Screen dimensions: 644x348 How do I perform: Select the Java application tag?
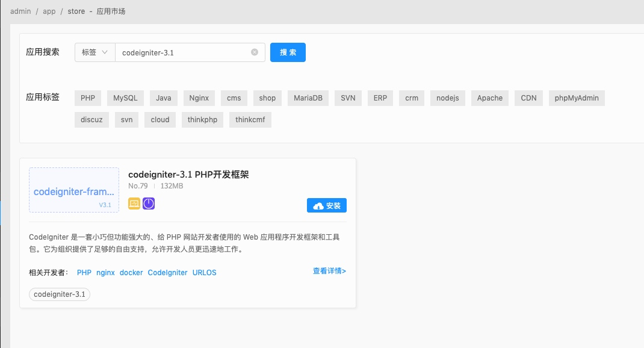point(164,98)
